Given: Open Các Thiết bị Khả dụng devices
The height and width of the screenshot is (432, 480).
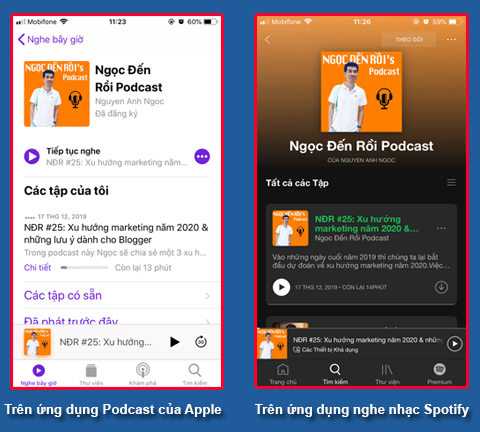Looking at the screenshot, I should coord(325,350).
